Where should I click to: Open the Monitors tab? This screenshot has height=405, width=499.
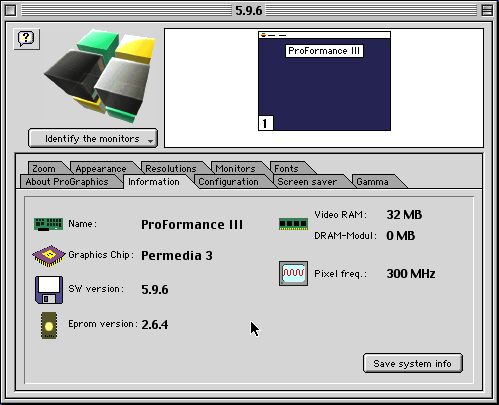[236, 168]
